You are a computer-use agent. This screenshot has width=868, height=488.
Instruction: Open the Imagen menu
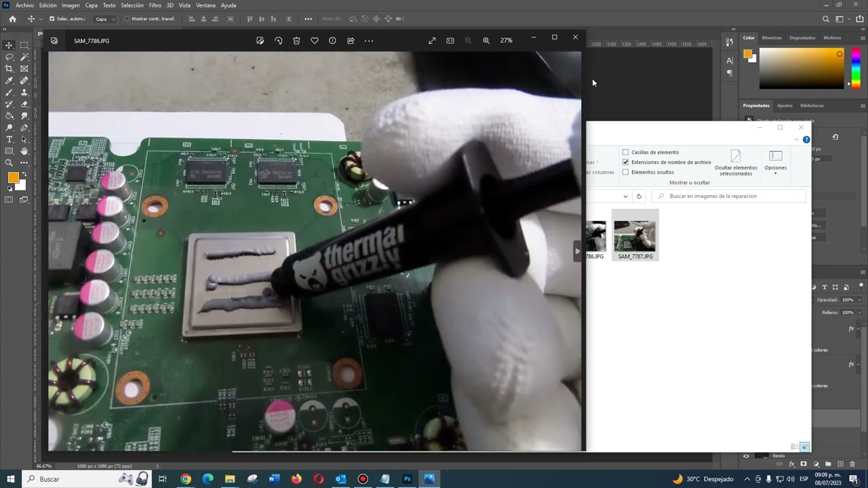click(71, 5)
